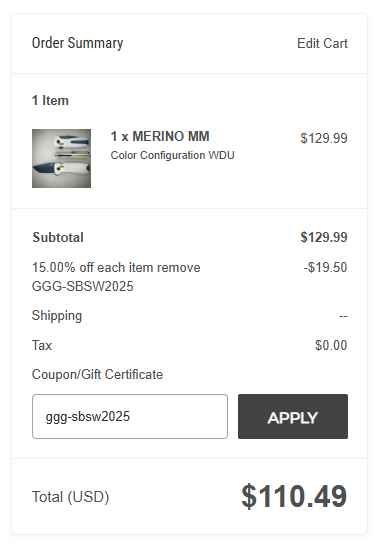Viewport: 386px width, 558px height.
Task: Select the $0.00 tax amount
Action: click(331, 346)
